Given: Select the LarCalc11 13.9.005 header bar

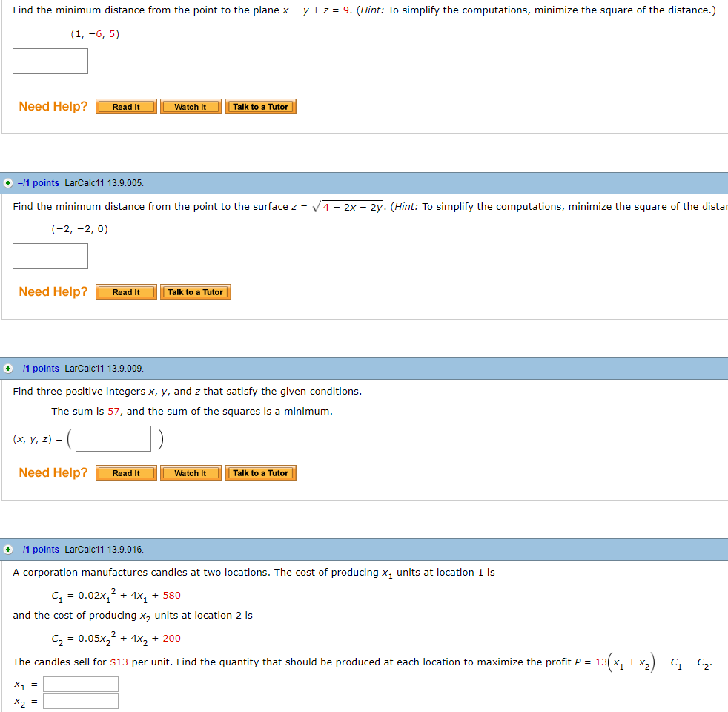Looking at the screenshot, I should [x=371, y=182].
